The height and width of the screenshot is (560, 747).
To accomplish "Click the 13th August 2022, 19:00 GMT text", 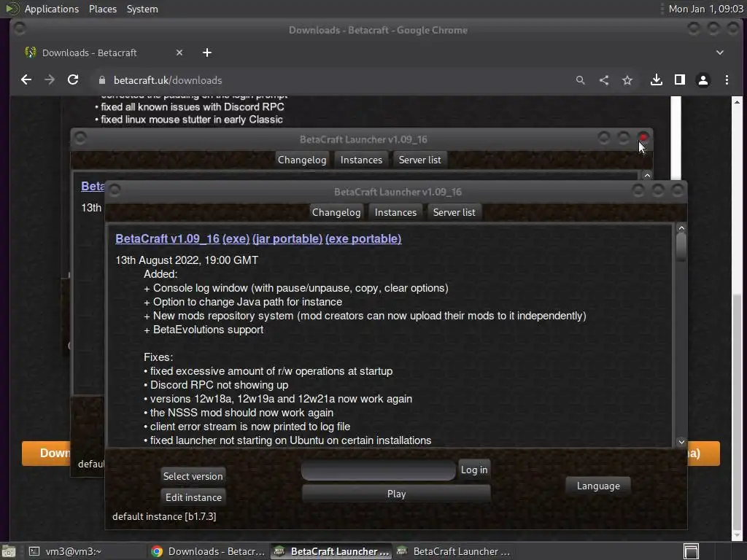I will [x=187, y=260].
